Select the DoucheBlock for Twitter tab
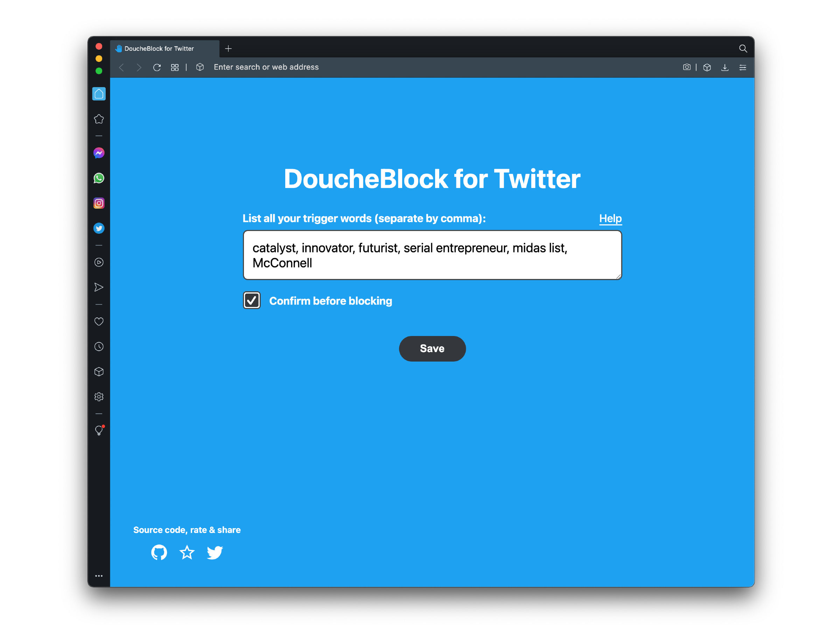 tap(160, 49)
